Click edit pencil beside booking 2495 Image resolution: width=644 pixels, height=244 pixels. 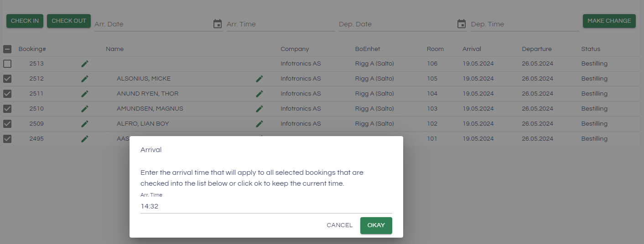click(x=84, y=139)
